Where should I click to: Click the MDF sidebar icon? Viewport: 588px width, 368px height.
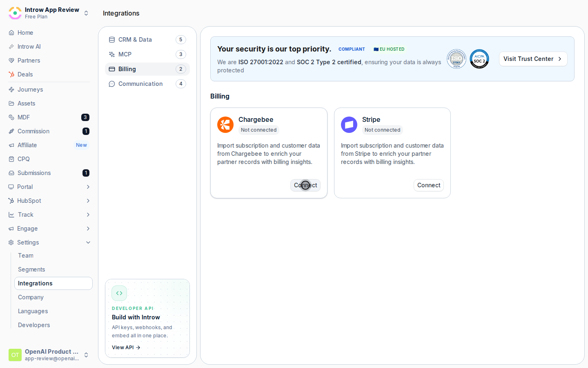[11, 117]
